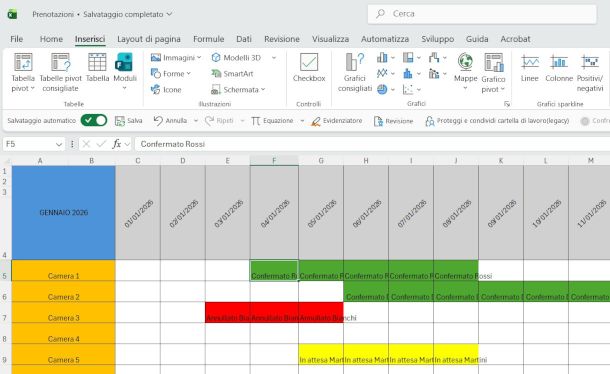Click red Annullato Bianchi cell in column E
This screenshot has width=610, height=374.
tap(228, 313)
